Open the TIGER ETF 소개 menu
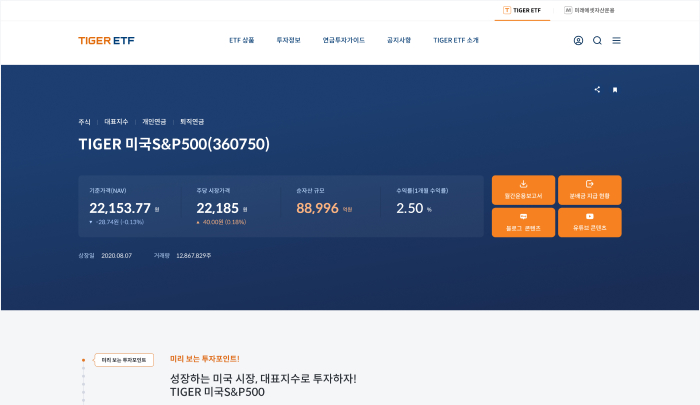The width and height of the screenshot is (700, 405). tap(456, 40)
